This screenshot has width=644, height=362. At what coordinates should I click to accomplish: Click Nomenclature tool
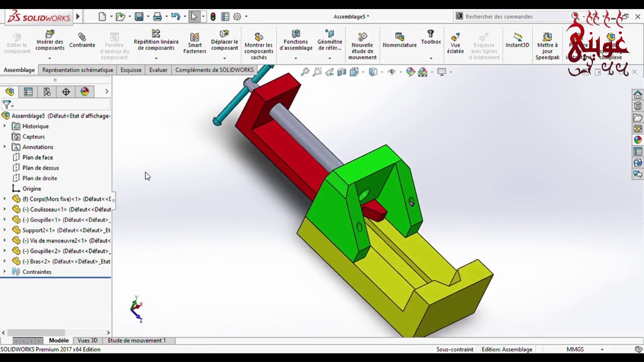[399, 40]
